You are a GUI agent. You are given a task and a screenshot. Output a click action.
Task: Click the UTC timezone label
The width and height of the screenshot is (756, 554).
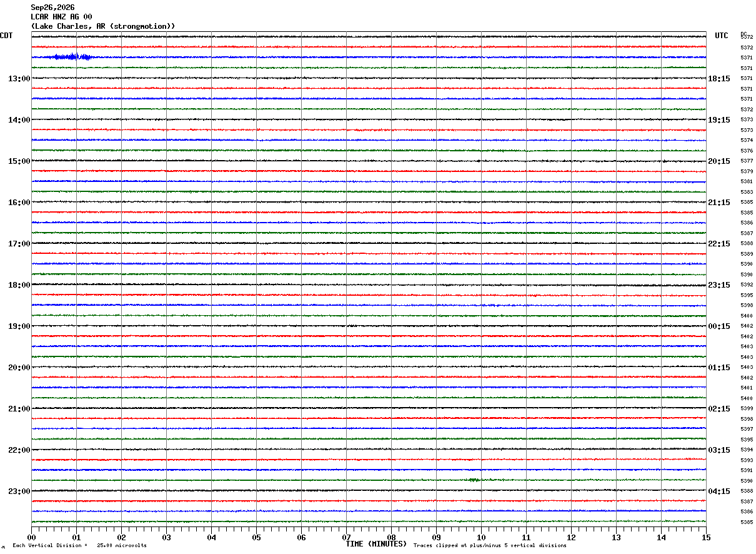(722, 36)
